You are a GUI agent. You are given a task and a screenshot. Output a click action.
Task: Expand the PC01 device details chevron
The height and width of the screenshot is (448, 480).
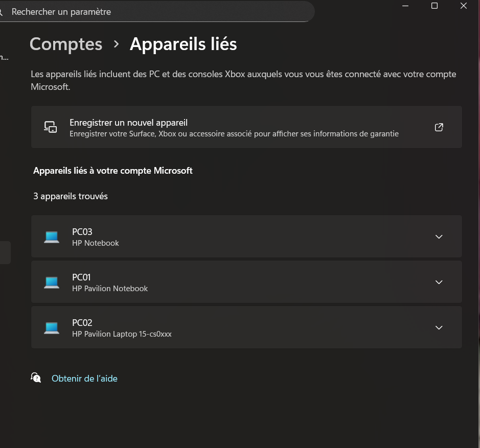tap(439, 282)
